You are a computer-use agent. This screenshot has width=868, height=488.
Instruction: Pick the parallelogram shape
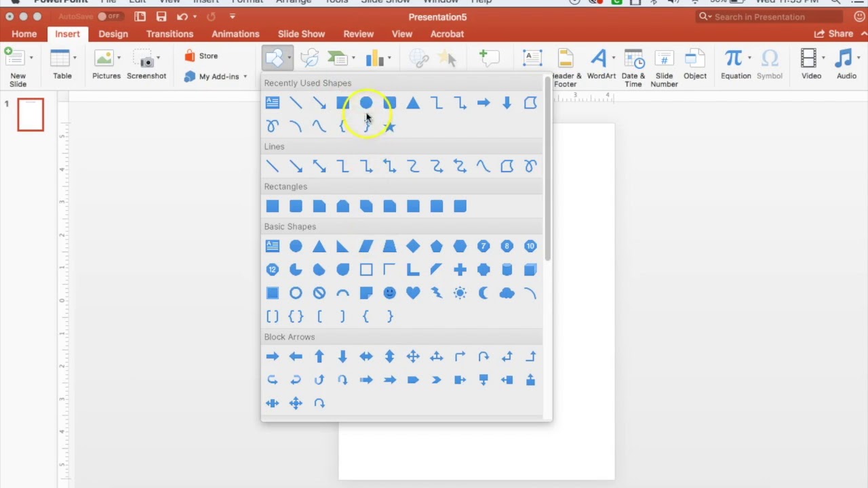pos(366,246)
